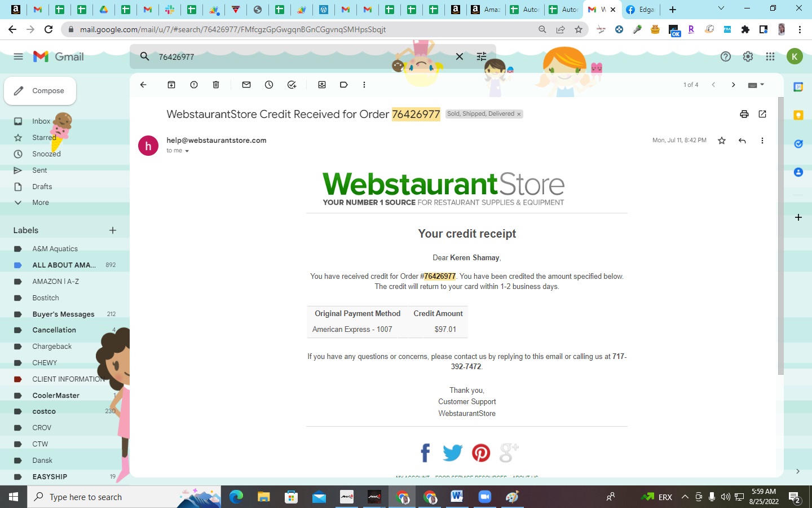Open Starred folder
Viewport: 812px width, 508px height.
(x=44, y=138)
